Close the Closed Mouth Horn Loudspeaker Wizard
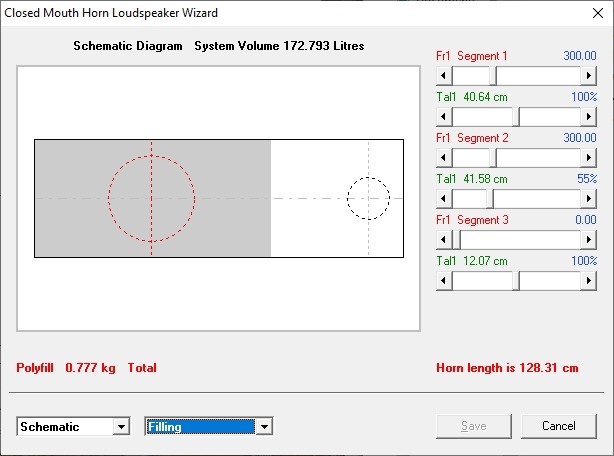Viewport: 614px width, 456px height. 598,13
